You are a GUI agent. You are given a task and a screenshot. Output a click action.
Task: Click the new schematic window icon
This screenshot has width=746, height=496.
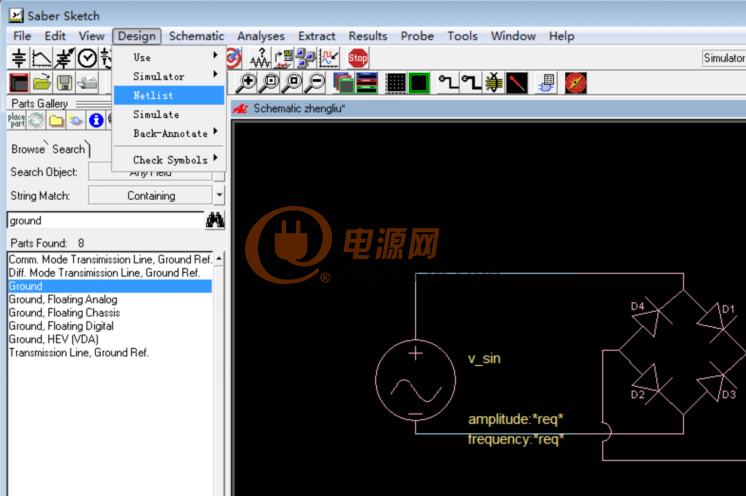[x=19, y=83]
